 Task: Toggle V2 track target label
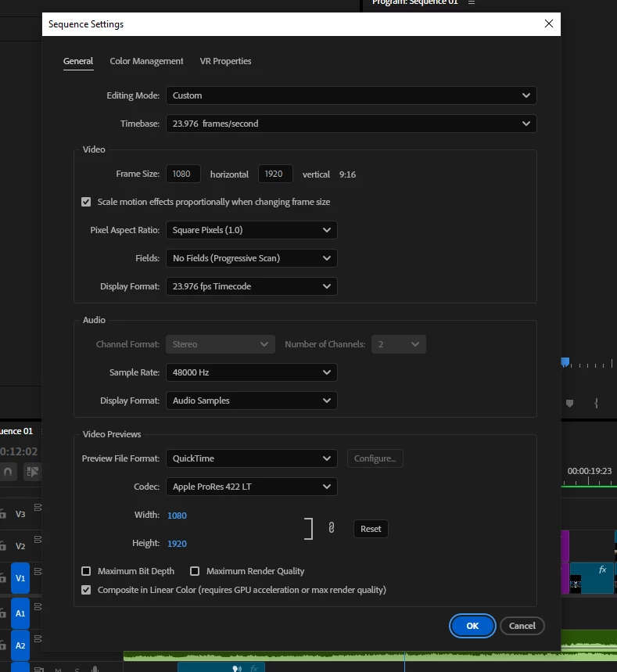[20, 546]
